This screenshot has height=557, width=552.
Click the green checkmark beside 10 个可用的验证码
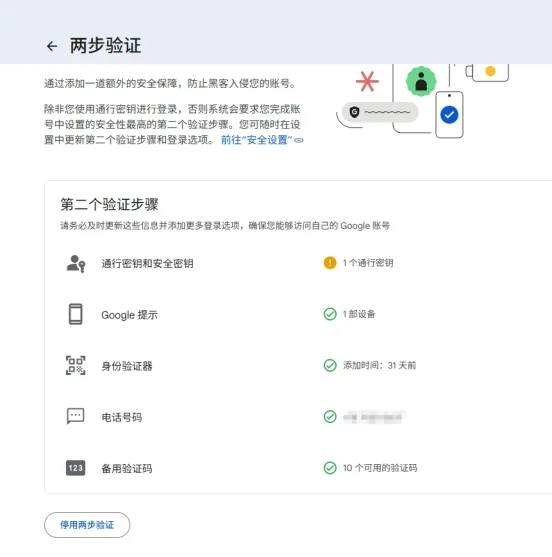tap(330, 468)
